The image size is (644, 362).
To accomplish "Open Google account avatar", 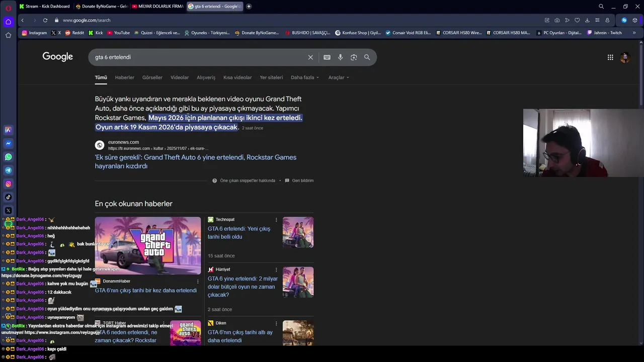I will tap(625, 57).
